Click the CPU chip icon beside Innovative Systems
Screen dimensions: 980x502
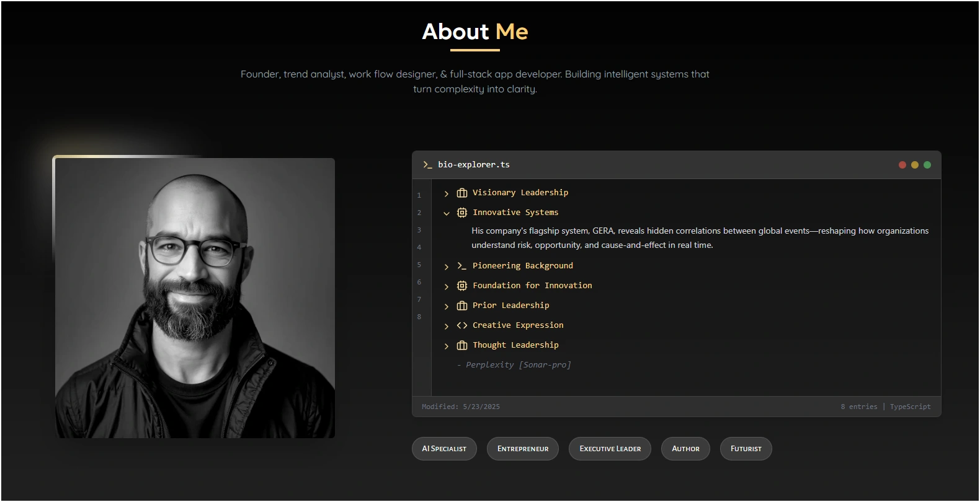[x=462, y=213]
